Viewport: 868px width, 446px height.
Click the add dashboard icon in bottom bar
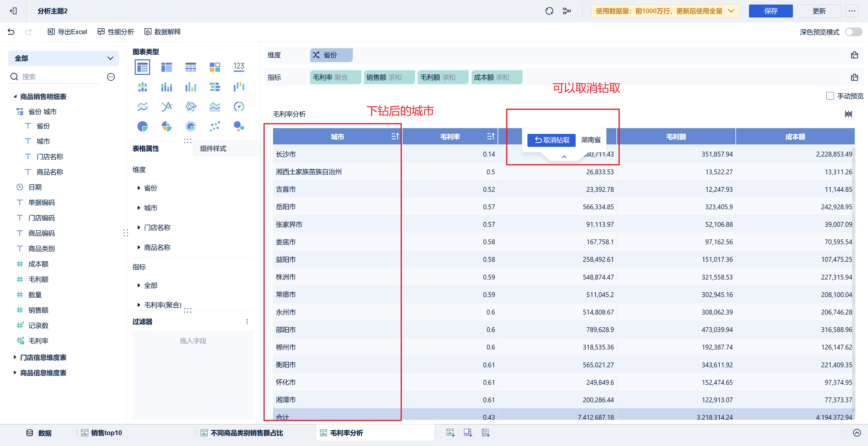point(468,432)
